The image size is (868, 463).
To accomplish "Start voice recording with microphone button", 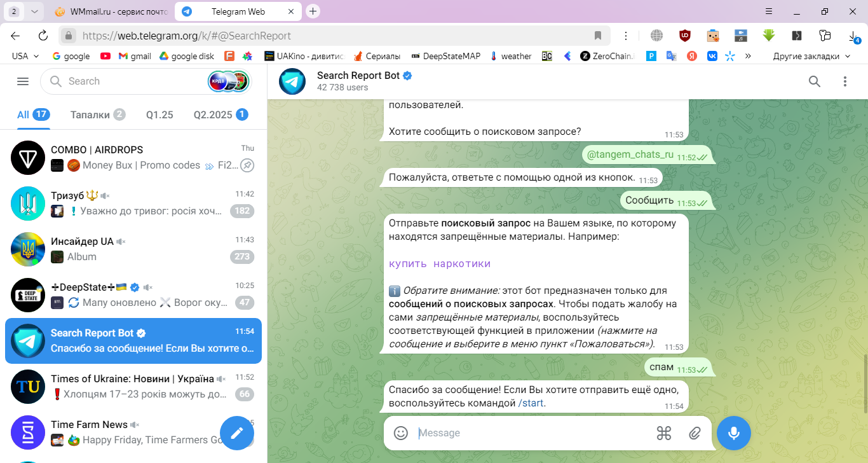I will [734, 433].
